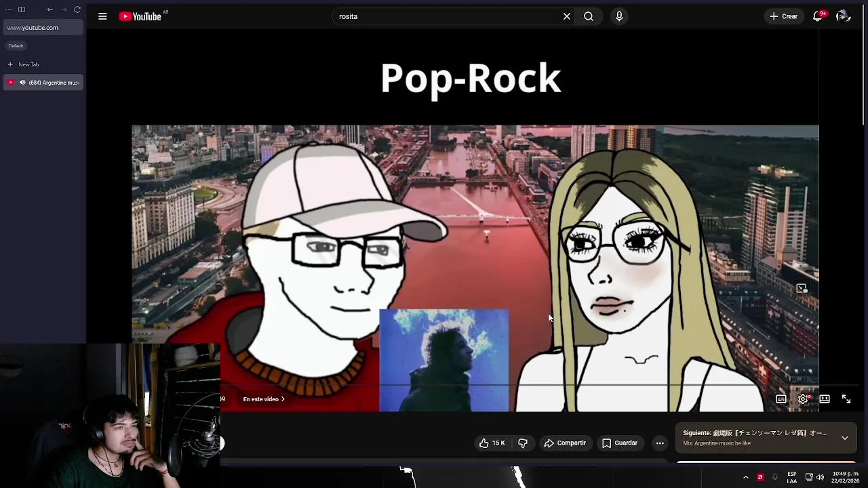This screenshot has height=488, width=868.
Task: Open the Crear upload menu
Action: click(x=783, y=16)
